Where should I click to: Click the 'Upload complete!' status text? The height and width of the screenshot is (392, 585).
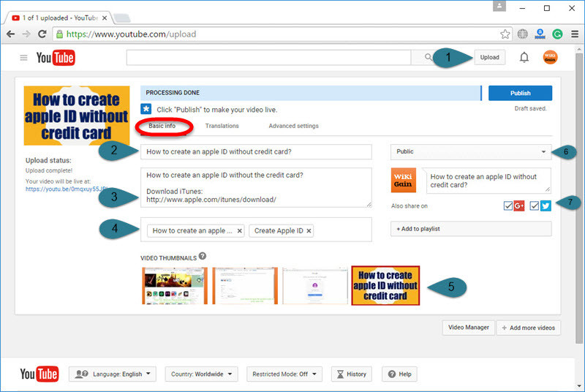pos(49,170)
